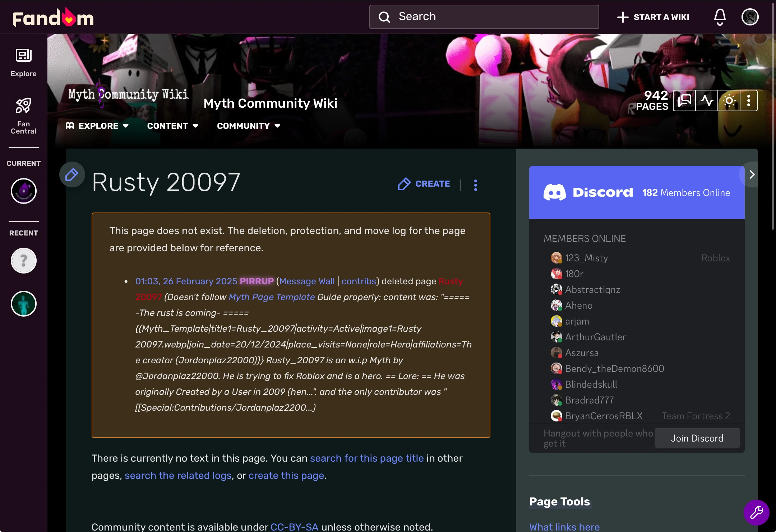Image resolution: width=776 pixels, height=532 pixels.
Task: Expand the EXPLORE dropdown menu
Action: [x=97, y=126]
